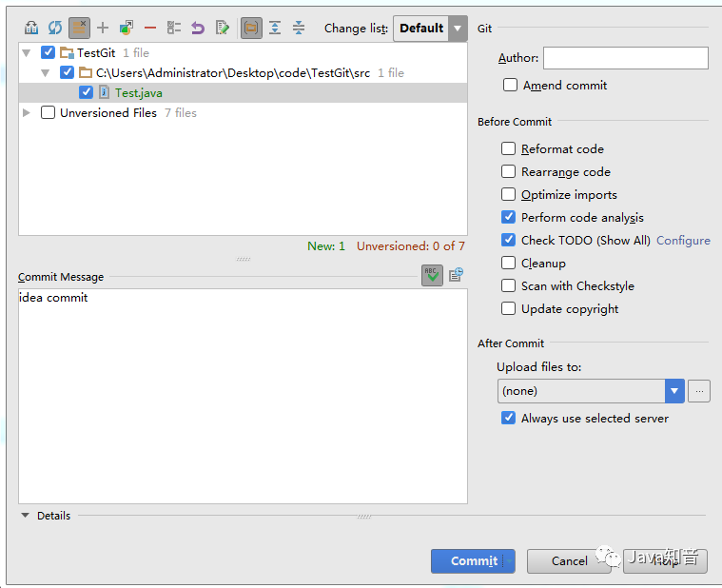Viewport: 722px width, 588px height.
Task: Open commit message history icon
Action: tap(456, 275)
